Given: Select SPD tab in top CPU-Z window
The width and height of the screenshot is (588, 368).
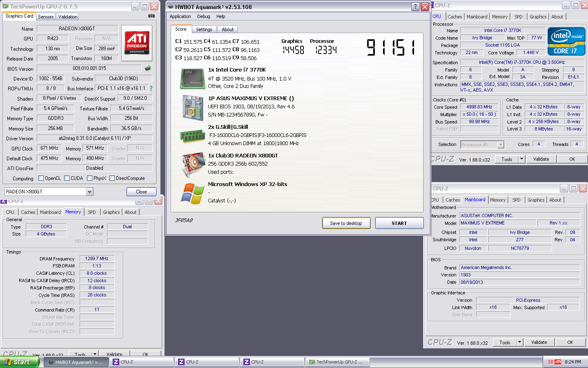Looking at the screenshot, I should tap(518, 17).
